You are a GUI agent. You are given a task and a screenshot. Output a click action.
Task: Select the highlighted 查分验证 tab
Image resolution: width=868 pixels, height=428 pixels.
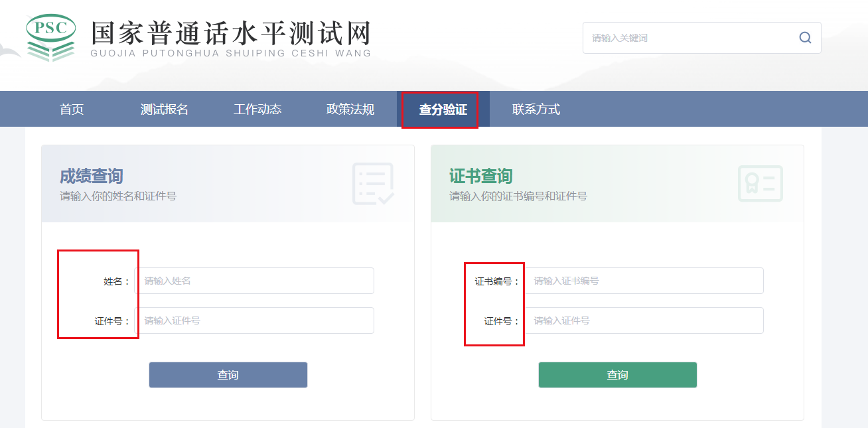(441, 109)
